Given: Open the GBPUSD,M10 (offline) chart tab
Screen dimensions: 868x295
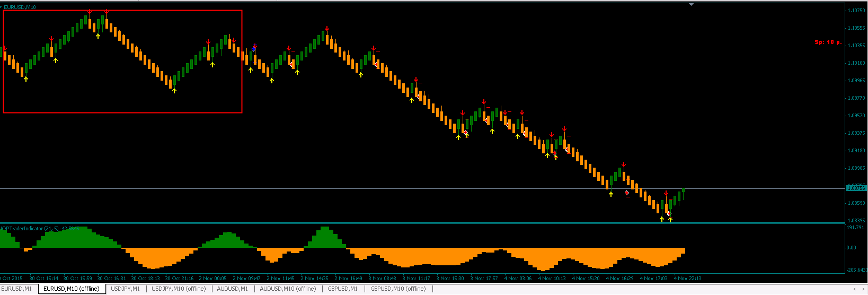Looking at the screenshot, I should (398, 289).
